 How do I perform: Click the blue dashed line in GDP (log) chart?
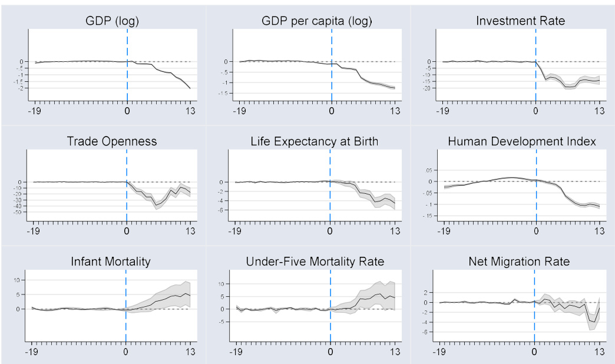[x=127, y=77]
